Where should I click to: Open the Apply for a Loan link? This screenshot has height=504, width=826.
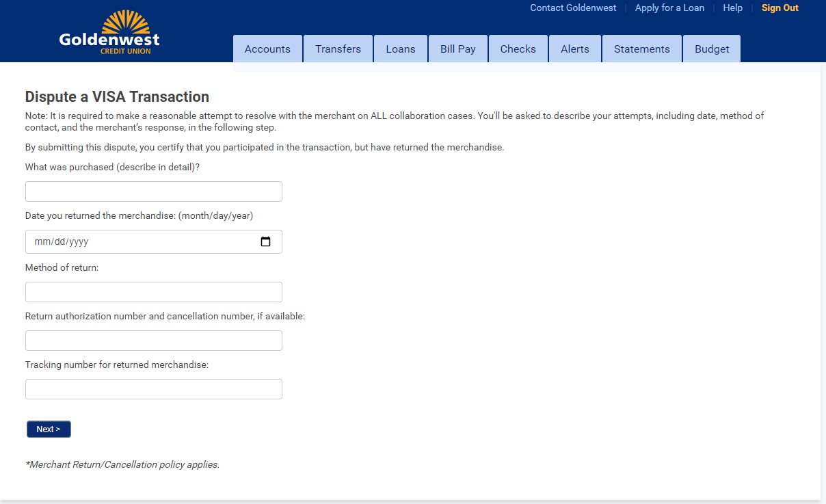click(669, 8)
